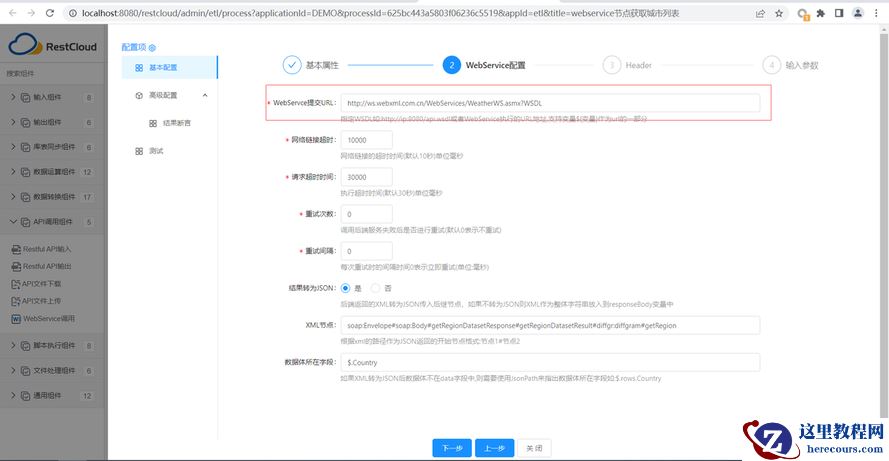
Task: Click the WebService提交URL input field
Action: 550,103
